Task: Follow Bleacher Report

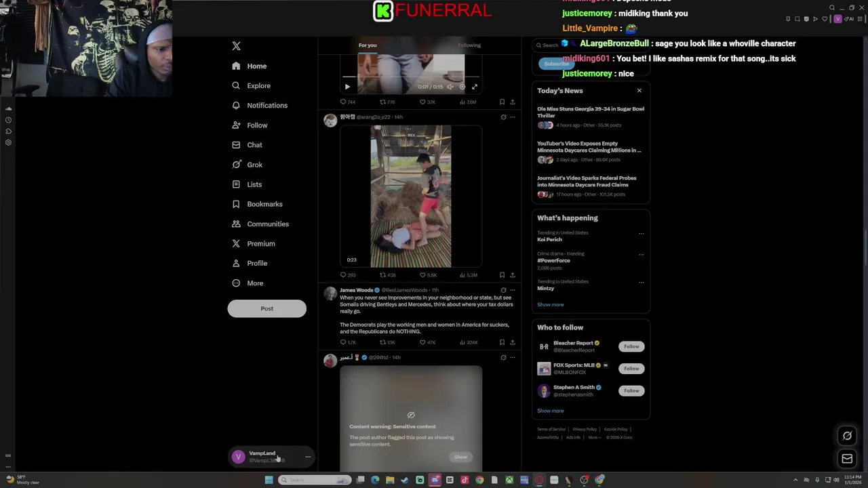Action: click(x=631, y=346)
